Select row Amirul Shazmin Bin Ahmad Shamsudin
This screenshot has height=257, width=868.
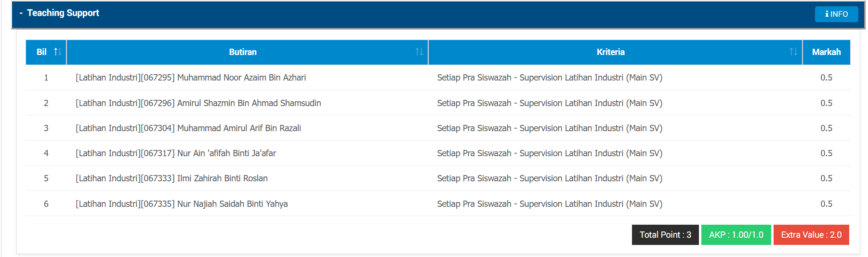(438, 103)
